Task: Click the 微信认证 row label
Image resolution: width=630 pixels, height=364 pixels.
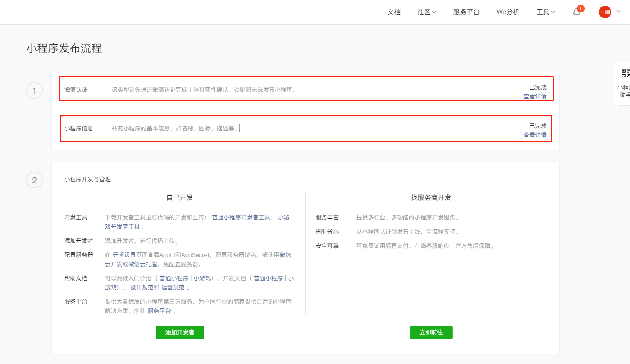Action: click(76, 90)
